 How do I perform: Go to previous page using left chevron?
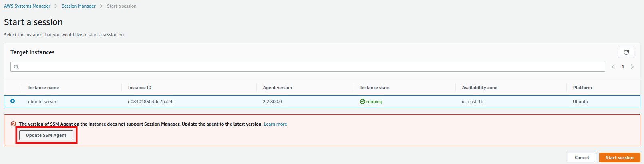(613, 67)
